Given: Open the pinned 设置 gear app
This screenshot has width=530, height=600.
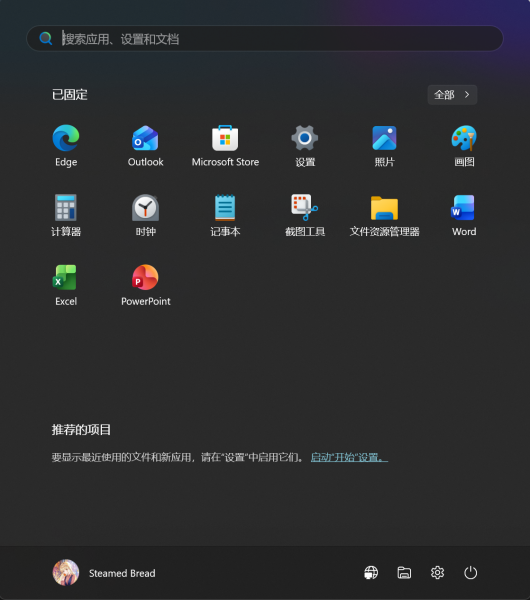Looking at the screenshot, I should point(305,145).
